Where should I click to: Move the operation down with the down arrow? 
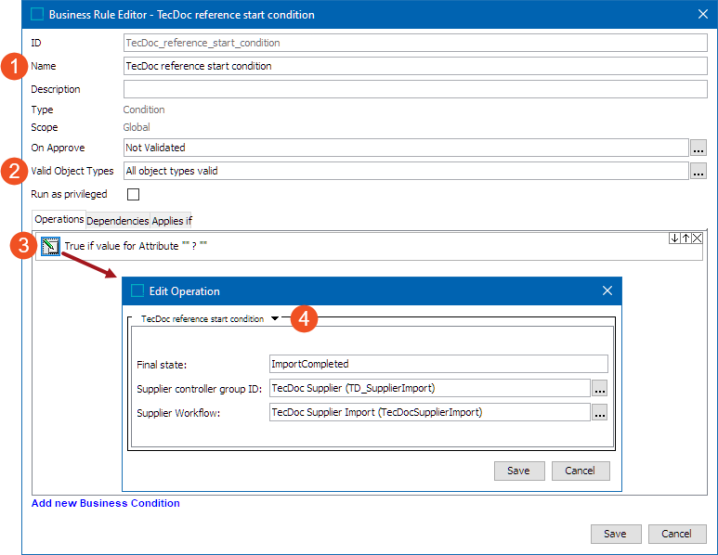pyautogui.click(x=674, y=238)
